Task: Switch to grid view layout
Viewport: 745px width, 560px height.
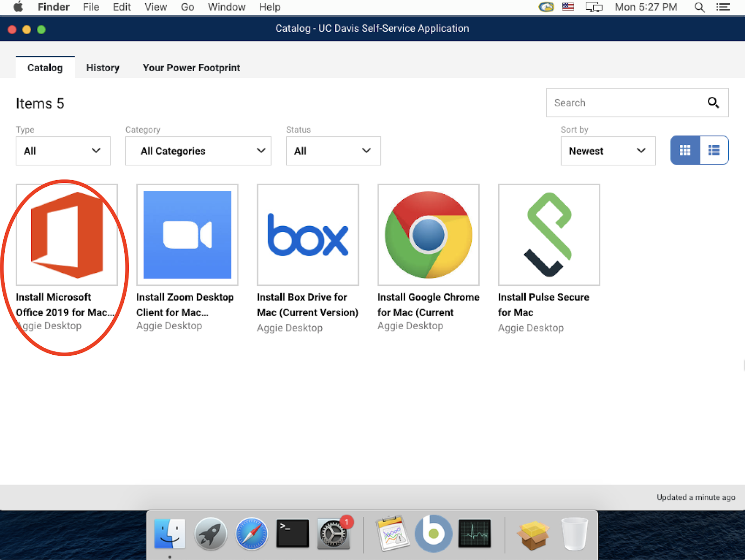Action: coord(685,150)
